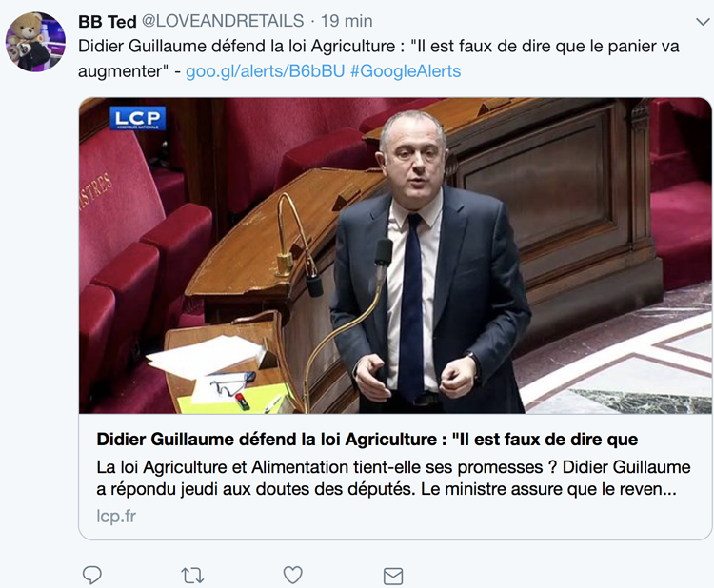Retweet this post using the arrows icon

(192, 576)
